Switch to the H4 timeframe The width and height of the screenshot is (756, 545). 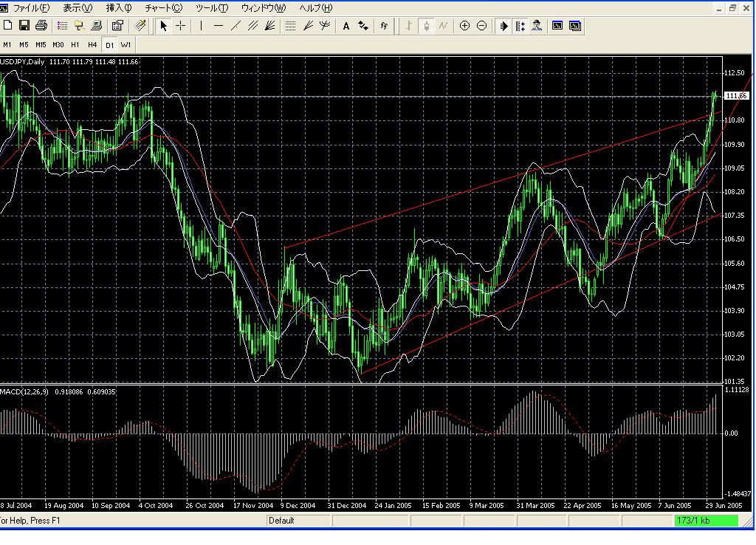point(92,45)
